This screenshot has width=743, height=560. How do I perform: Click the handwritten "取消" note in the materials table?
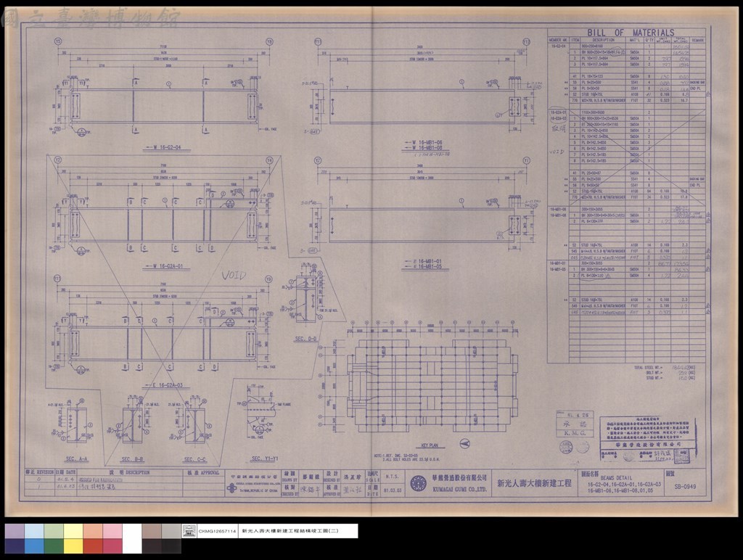click(x=559, y=129)
